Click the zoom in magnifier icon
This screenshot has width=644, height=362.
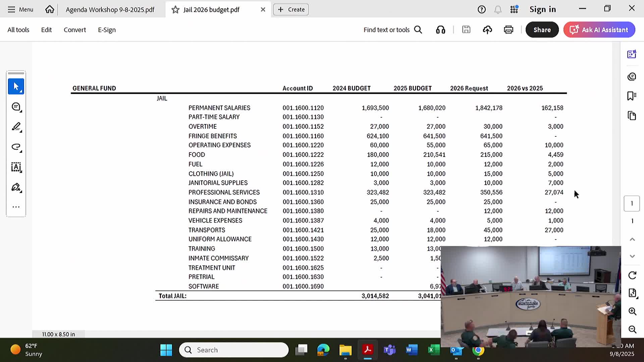[632, 311]
